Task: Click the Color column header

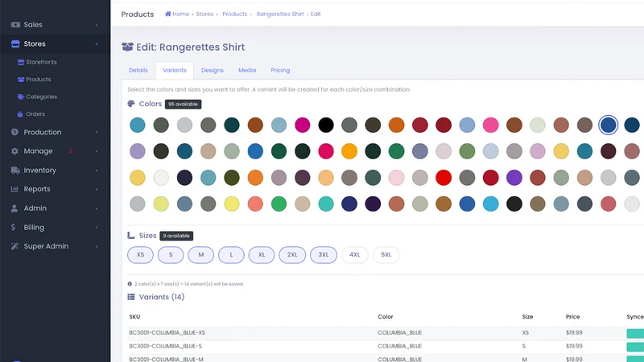Action: [x=386, y=317]
